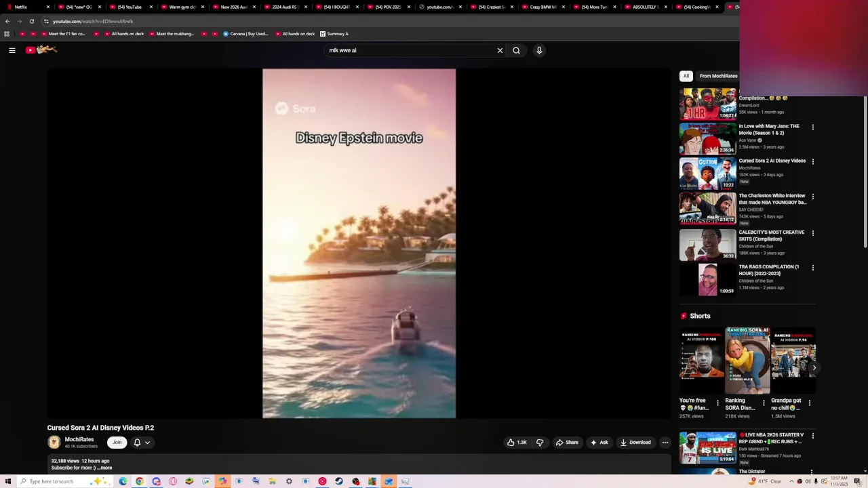This screenshot has width=868, height=488.
Task: Open the MochiRates channel name link
Action: click(79, 439)
